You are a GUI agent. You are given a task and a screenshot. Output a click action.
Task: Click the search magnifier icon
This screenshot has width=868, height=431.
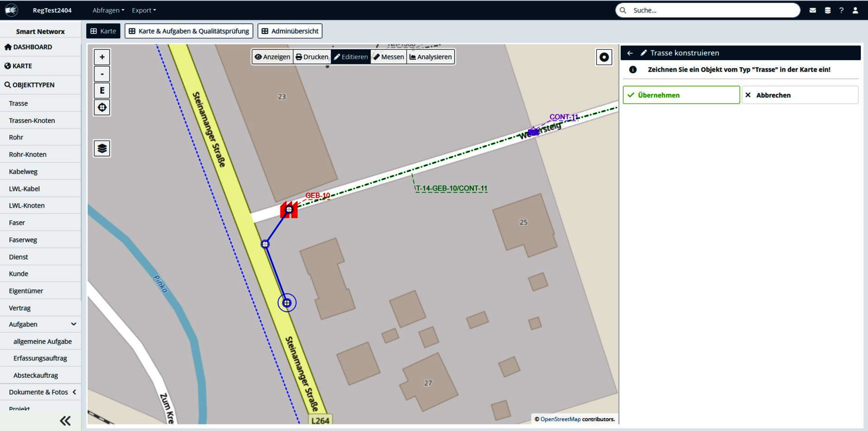623,10
